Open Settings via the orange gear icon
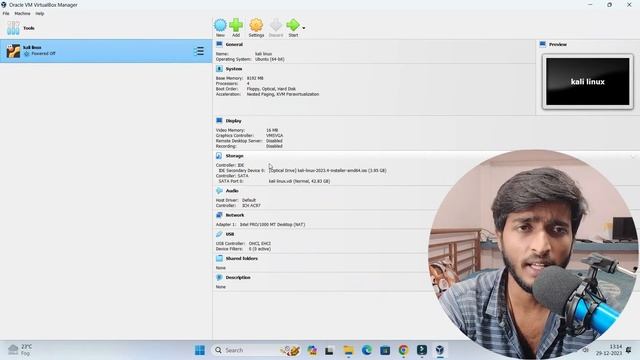Screen dimensions: 640x360 (x=256, y=28)
